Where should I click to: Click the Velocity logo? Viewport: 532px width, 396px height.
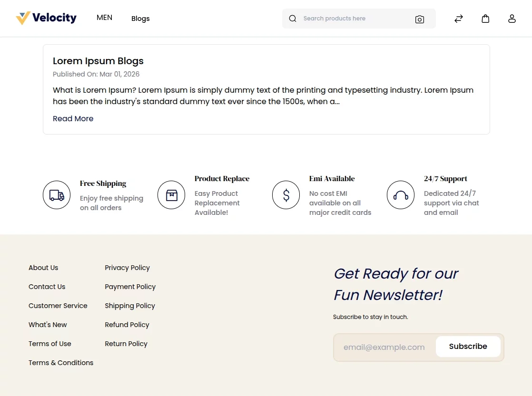coord(46,18)
